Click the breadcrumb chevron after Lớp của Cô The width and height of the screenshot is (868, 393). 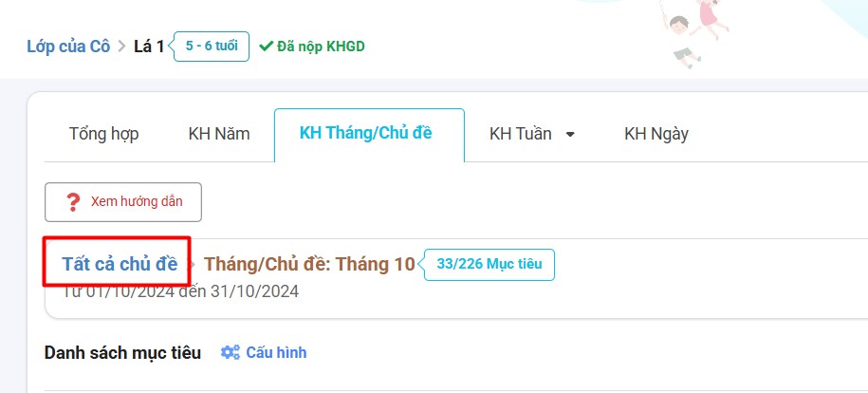coord(121,46)
